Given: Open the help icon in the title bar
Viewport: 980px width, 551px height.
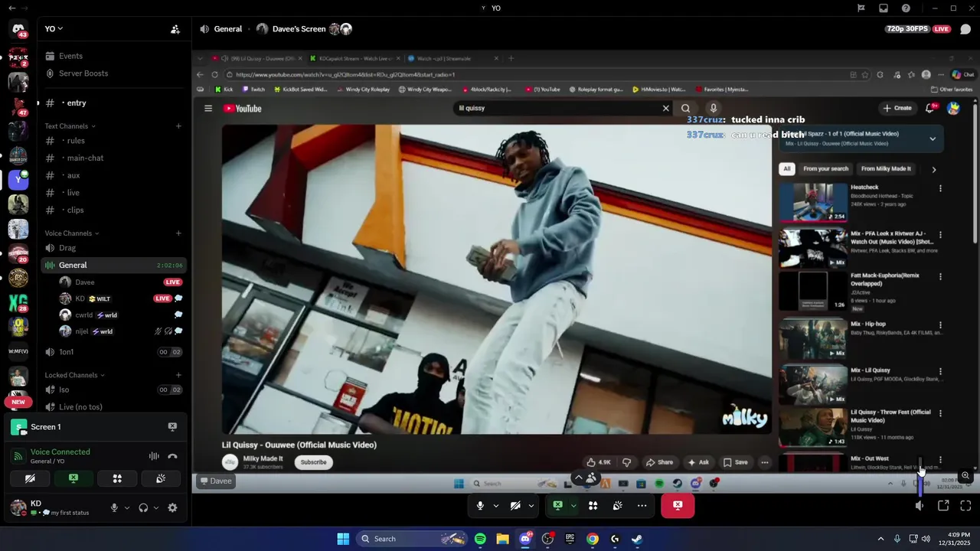Looking at the screenshot, I should (906, 8).
